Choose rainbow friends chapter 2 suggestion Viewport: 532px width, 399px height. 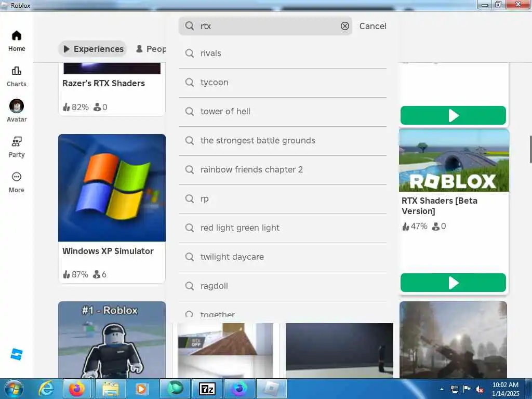click(283, 170)
